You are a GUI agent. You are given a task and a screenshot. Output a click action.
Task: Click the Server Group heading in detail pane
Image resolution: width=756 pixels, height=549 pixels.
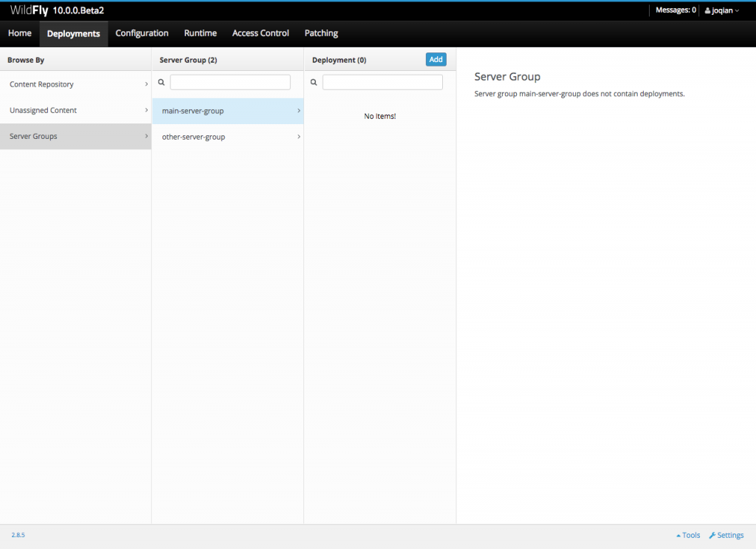coord(507,77)
